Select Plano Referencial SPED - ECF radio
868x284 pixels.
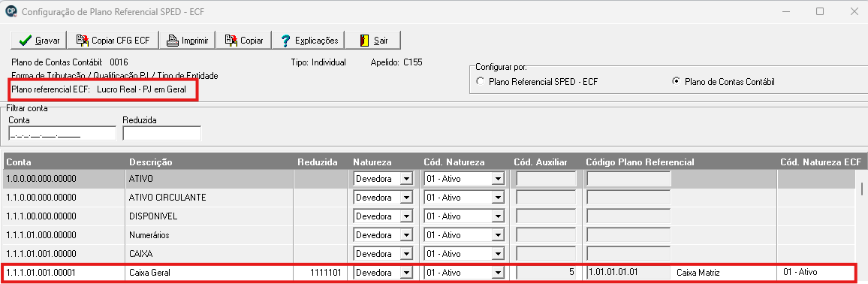(480, 82)
